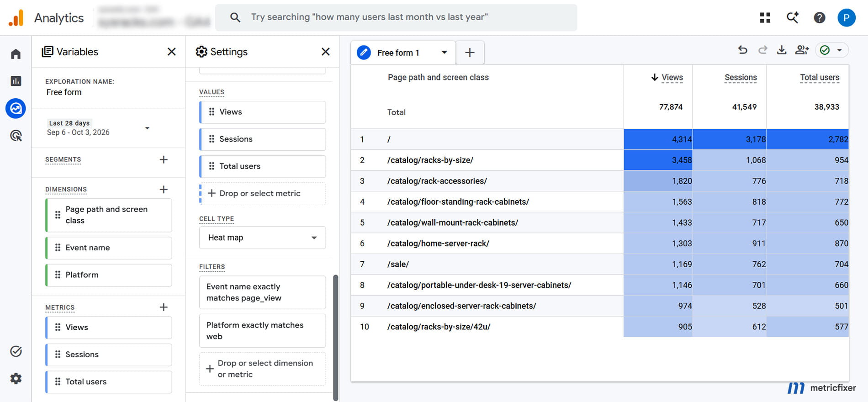The height and width of the screenshot is (402, 868).
Task: Click the Analytics logo
Action: [16, 18]
